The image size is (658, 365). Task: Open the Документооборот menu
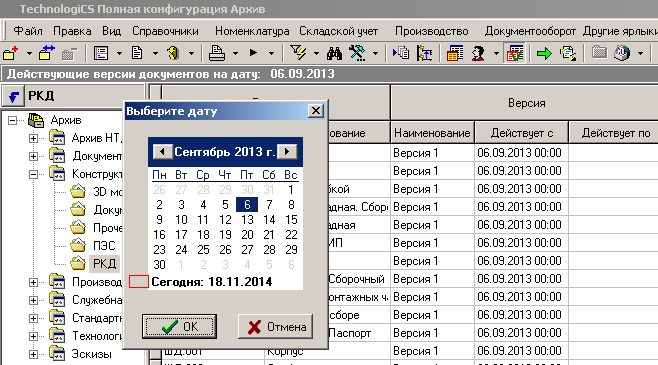click(530, 31)
